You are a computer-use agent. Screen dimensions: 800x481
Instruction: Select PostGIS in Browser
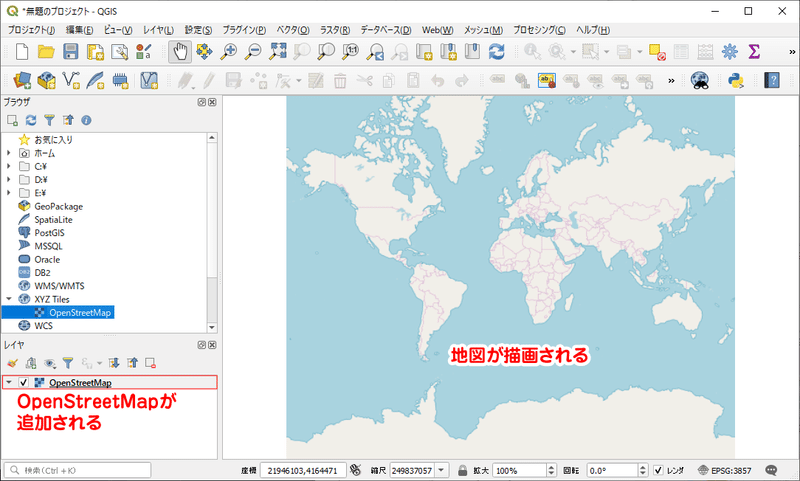click(49, 233)
